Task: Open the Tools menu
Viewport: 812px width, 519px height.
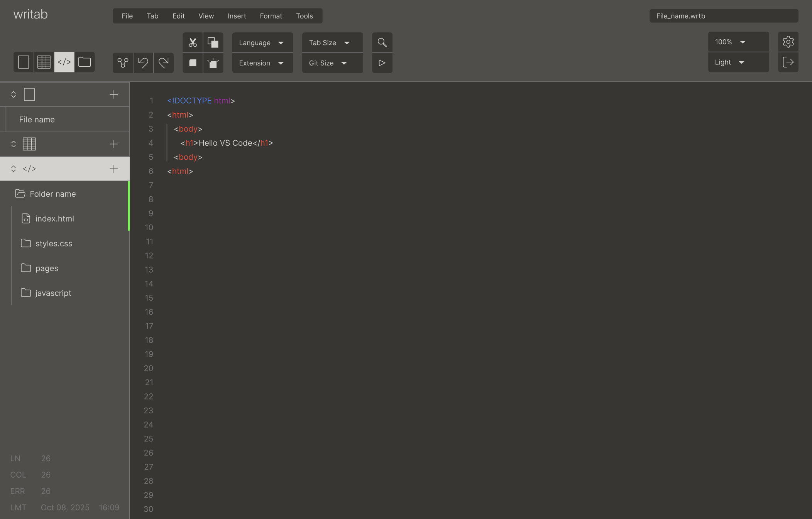Action: coord(304,16)
